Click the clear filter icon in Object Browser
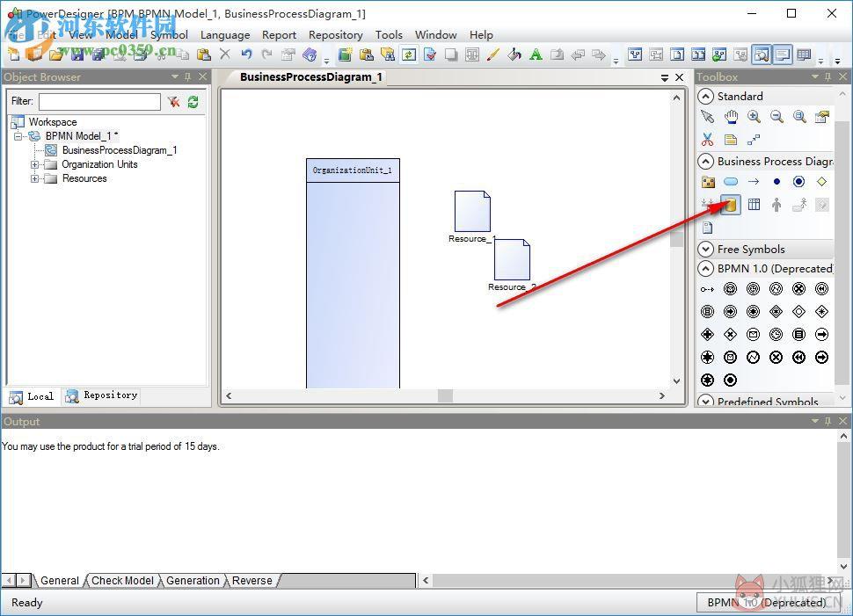853x616 pixels. pyautogui.click(x=173, y=102)
